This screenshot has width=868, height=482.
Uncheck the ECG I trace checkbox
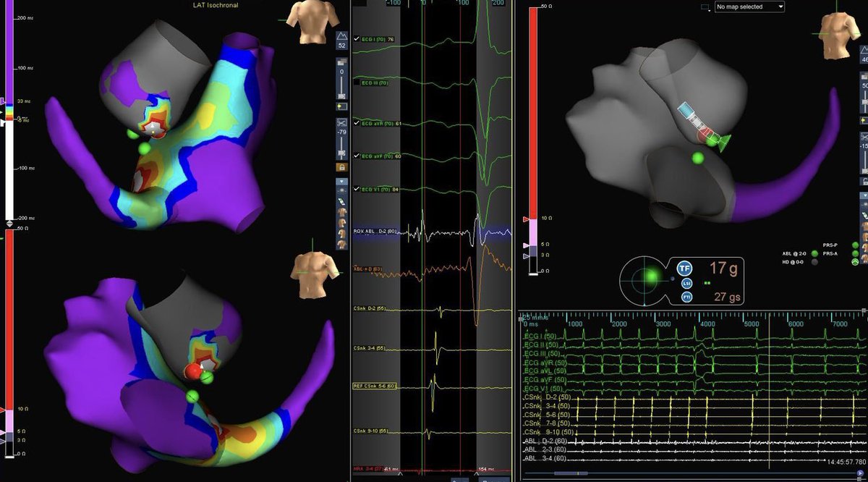[x=357, y=39]
